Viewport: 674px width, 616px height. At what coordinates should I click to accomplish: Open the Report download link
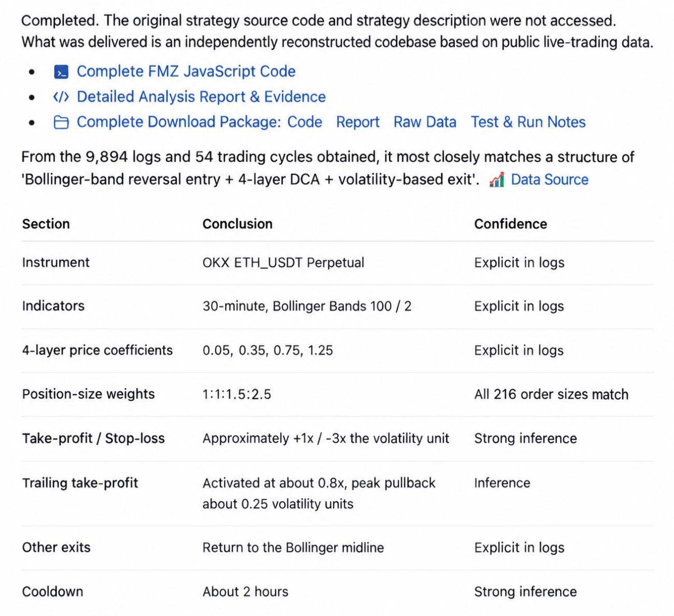(x=358, y=122)
